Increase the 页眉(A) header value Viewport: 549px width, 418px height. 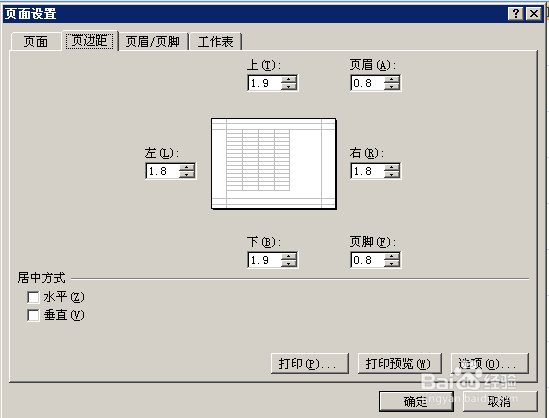point(392,79)
